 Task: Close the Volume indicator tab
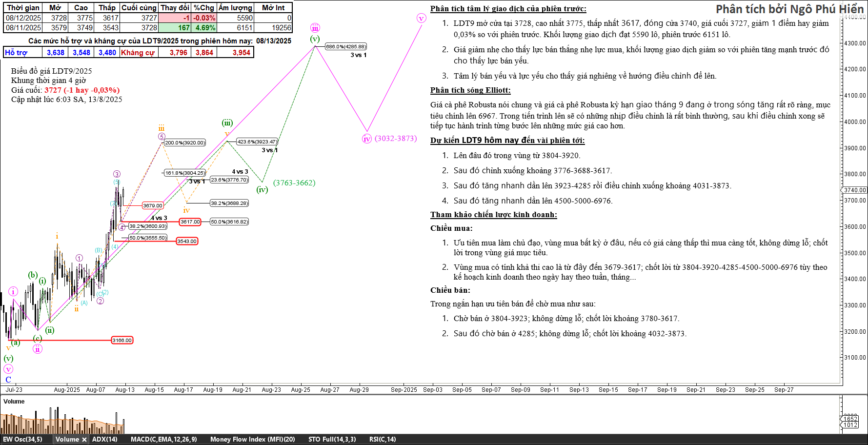pyautogui.click(x=84, y=440)
